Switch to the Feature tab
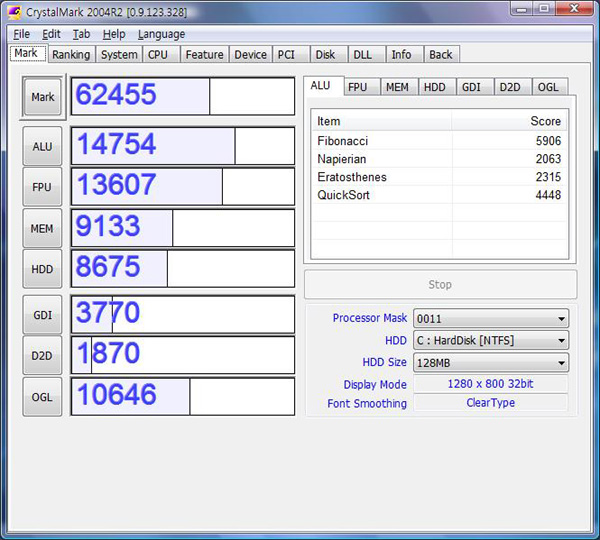Screen dimensions: 600x540 coord(204,54)
